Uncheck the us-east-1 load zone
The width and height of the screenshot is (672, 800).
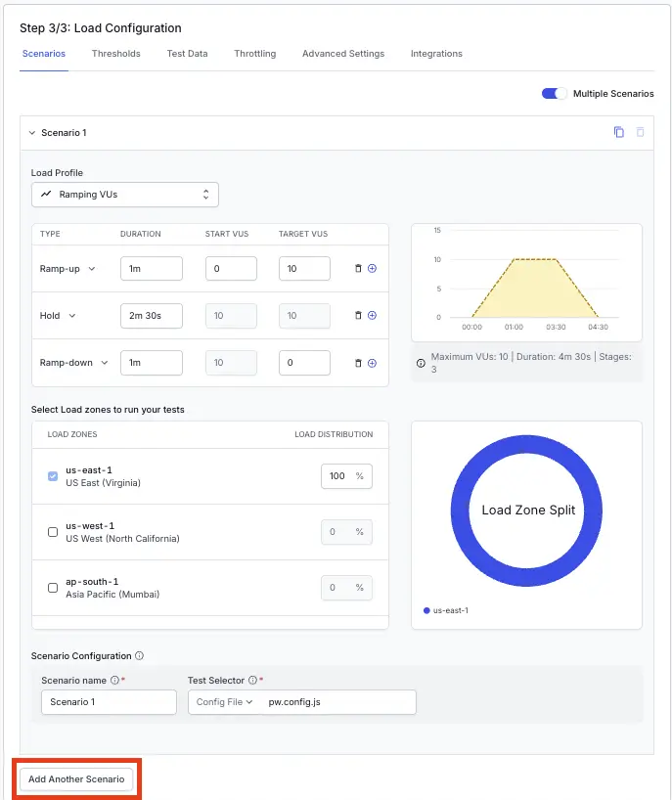[x=53, y=476]
